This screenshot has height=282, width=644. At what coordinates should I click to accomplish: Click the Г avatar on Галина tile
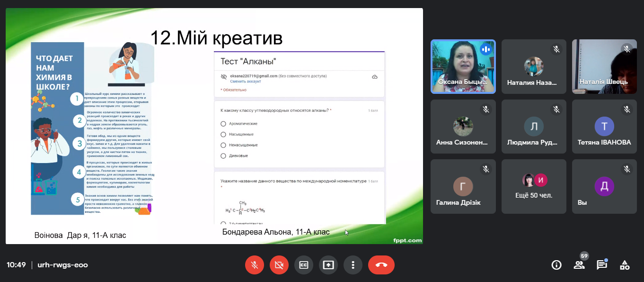463,186
